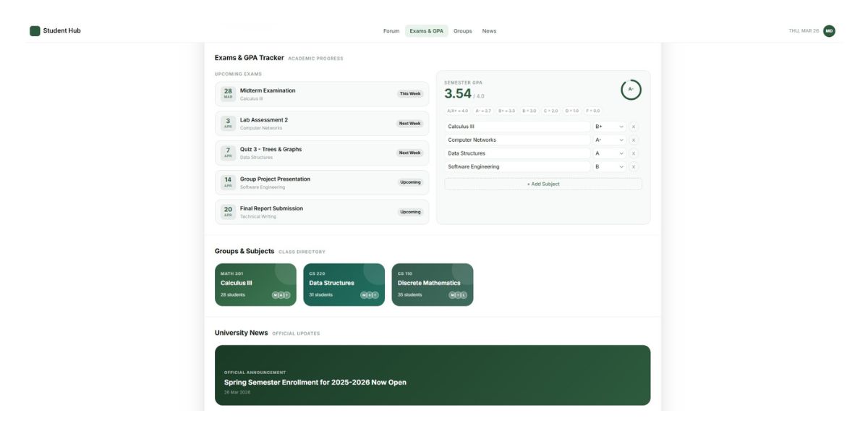Click the APR 14 badge for Group Project Presentation
Viewport: 868px width, 434px height.
(x=227, y=182)
